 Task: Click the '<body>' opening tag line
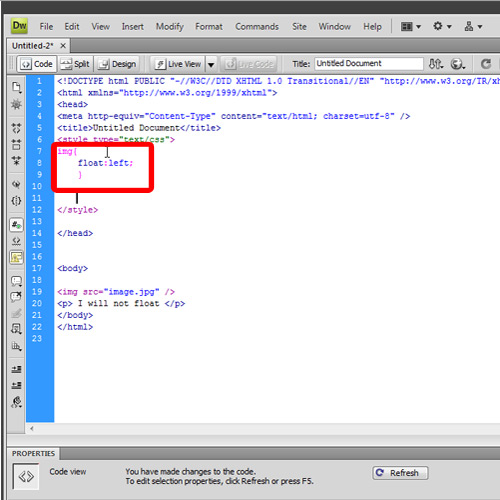click(72, 268)
